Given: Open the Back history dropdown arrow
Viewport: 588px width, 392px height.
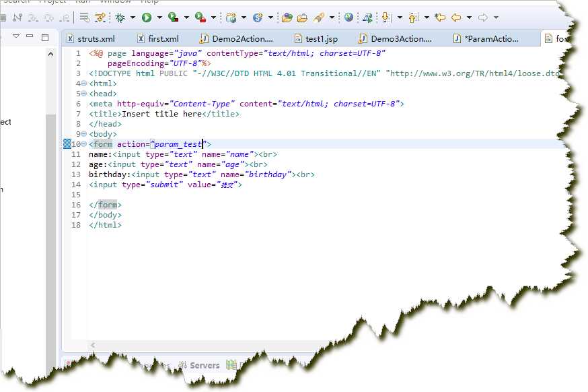Looking at the screenshot, I should tap(469, 18).
